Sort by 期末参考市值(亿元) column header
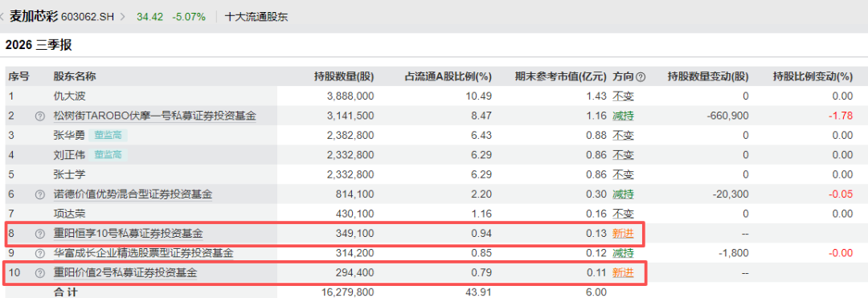 point(560,77)
